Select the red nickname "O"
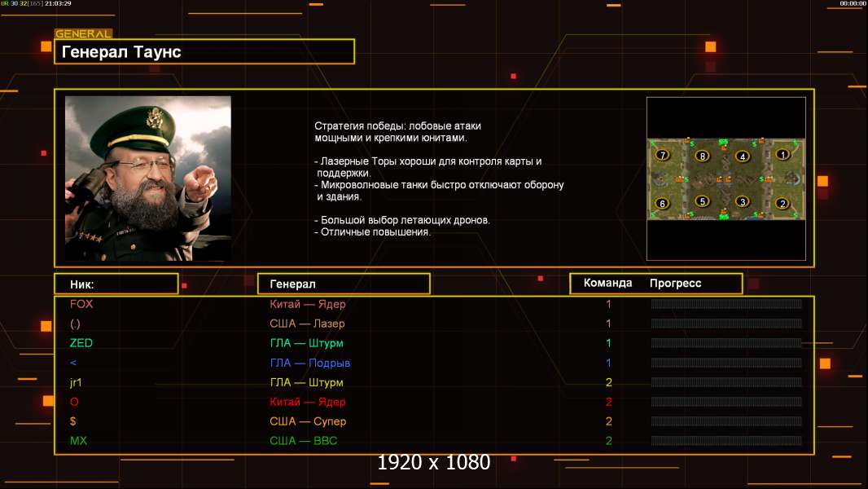Viewport: 868px width, 489px height. click(74, 402)
